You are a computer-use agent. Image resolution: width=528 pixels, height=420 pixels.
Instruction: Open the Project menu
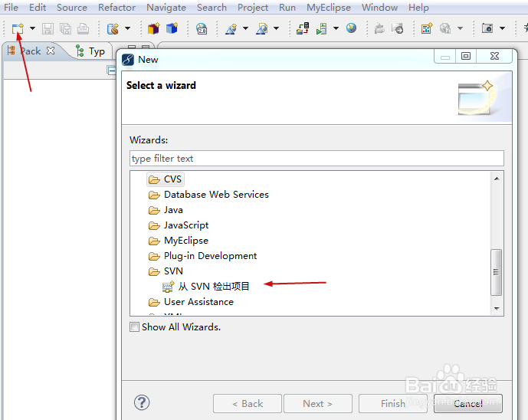tap(253, 8)
